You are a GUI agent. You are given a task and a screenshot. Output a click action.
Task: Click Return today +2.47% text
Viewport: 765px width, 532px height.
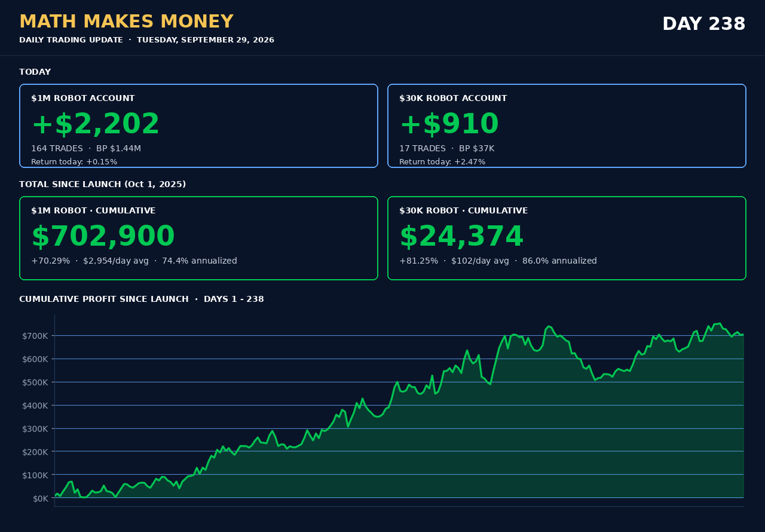coord(442,162)
